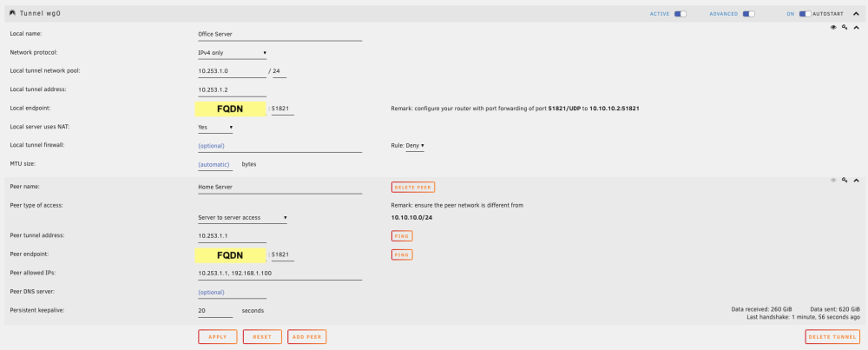Viewport: 868px width, 350px height.
Task: Click the Tunnel wg0 header title
Action: click(40, 13)
